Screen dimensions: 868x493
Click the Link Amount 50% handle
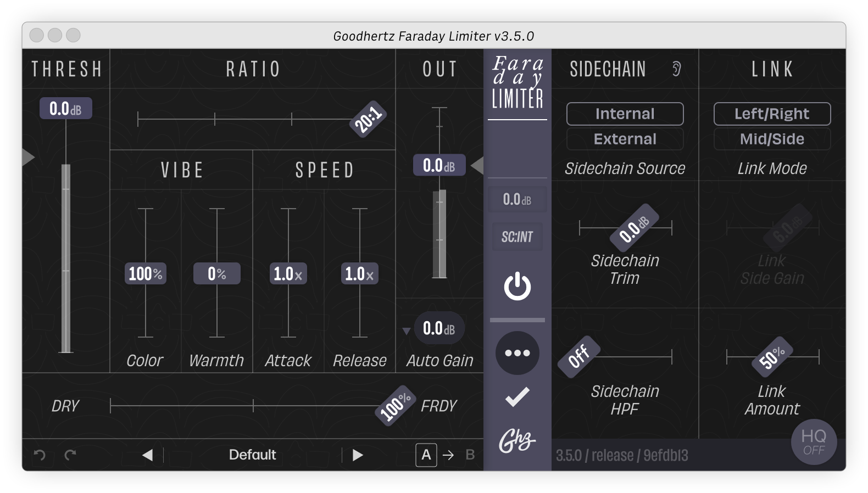[x=772, y=357]
